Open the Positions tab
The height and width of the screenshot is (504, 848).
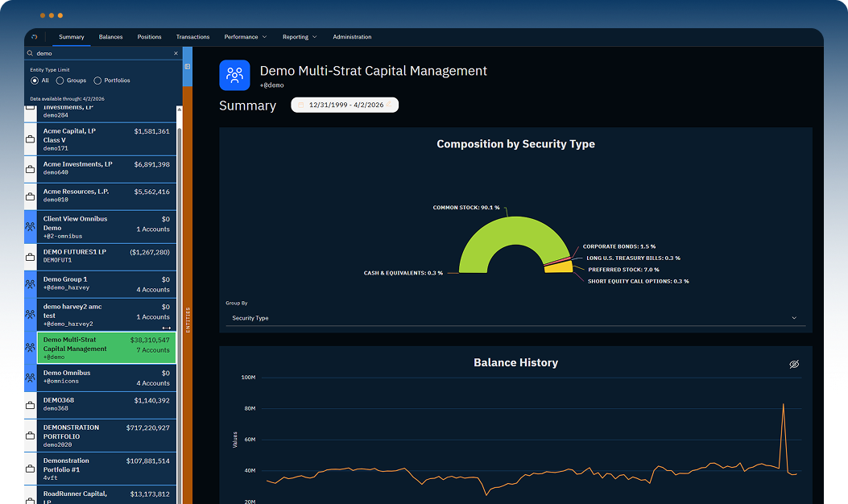point(149,37)
